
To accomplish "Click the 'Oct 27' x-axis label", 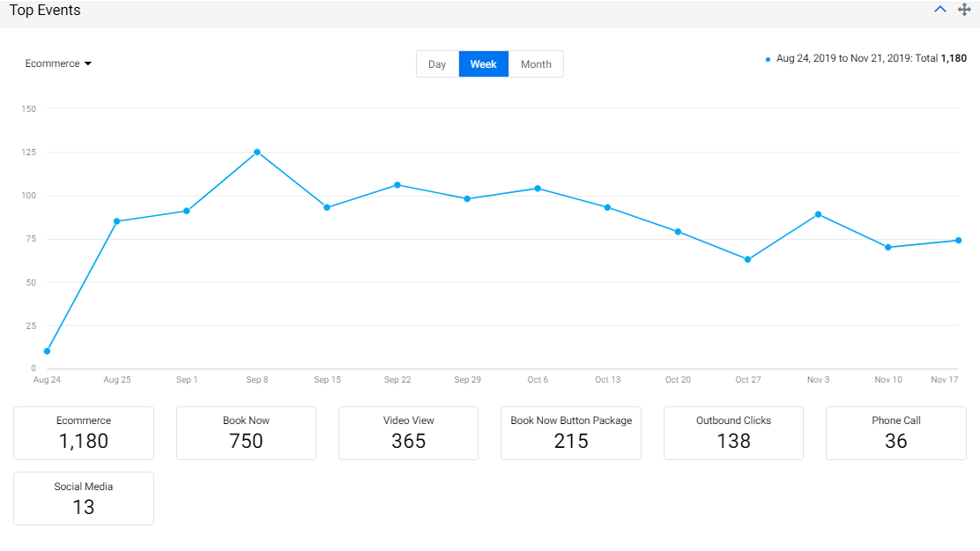I will pos(748,380).
